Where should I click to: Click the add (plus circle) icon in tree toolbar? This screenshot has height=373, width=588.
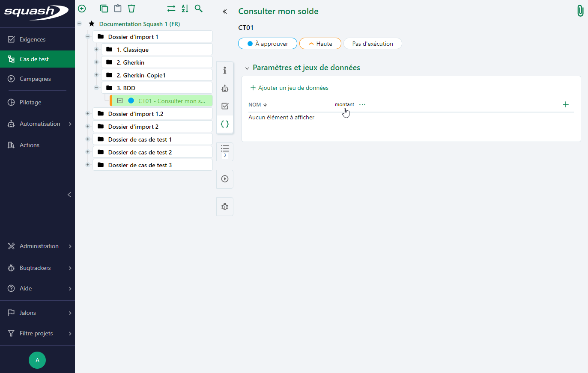[x=82, y=9]
